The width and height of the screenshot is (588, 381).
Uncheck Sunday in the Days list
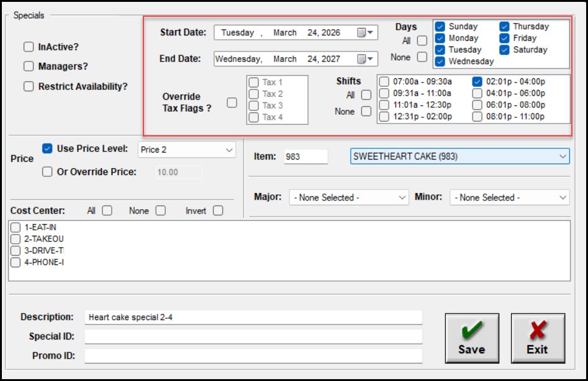click(440, 27)
